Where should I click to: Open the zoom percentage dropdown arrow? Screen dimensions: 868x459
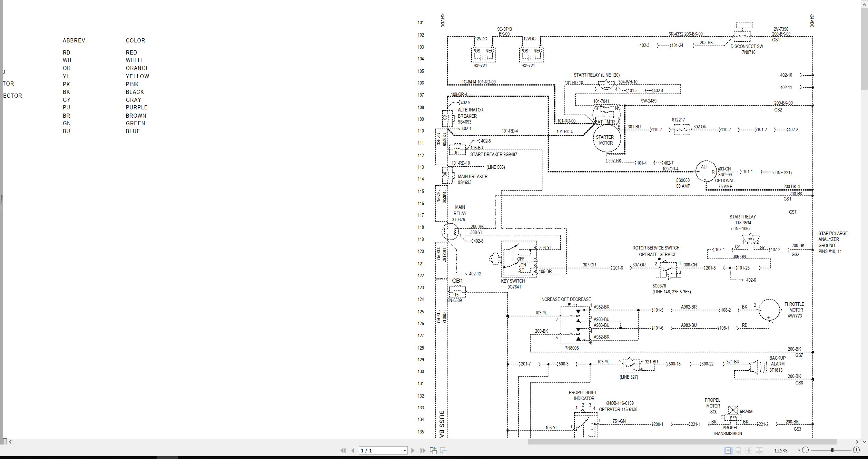(799, 450)
